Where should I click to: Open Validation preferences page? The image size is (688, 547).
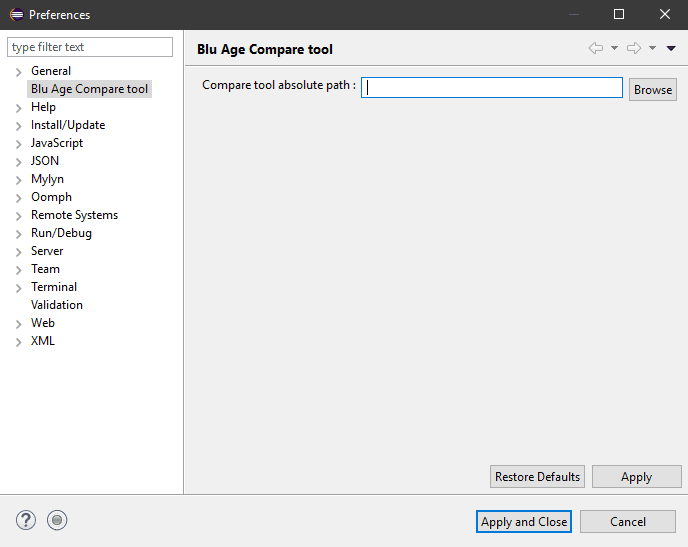tap(57, 305)
